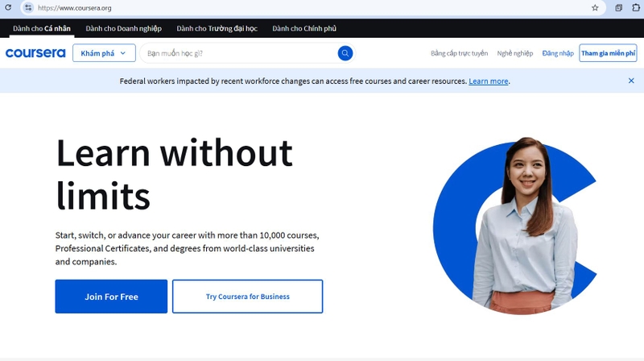Click the browser address bar URL
644x361 pixels.
pos(75,8)
